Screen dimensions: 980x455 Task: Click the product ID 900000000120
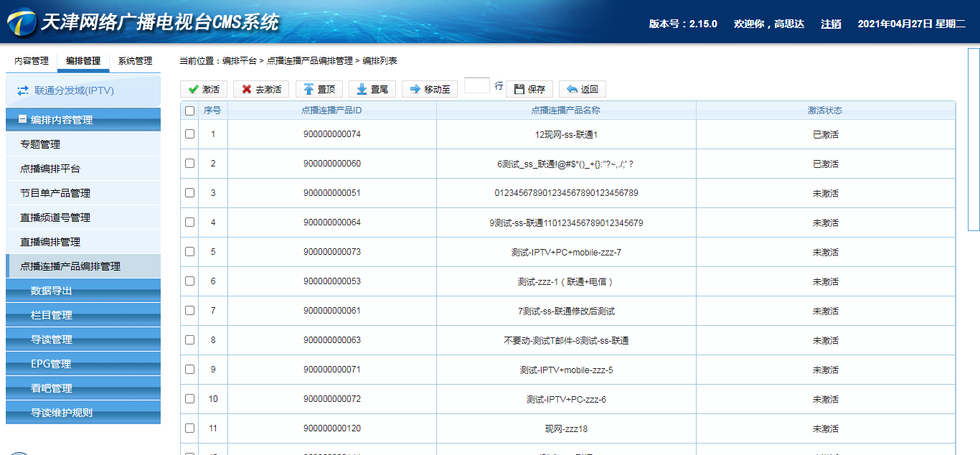(x=332, y=428)
